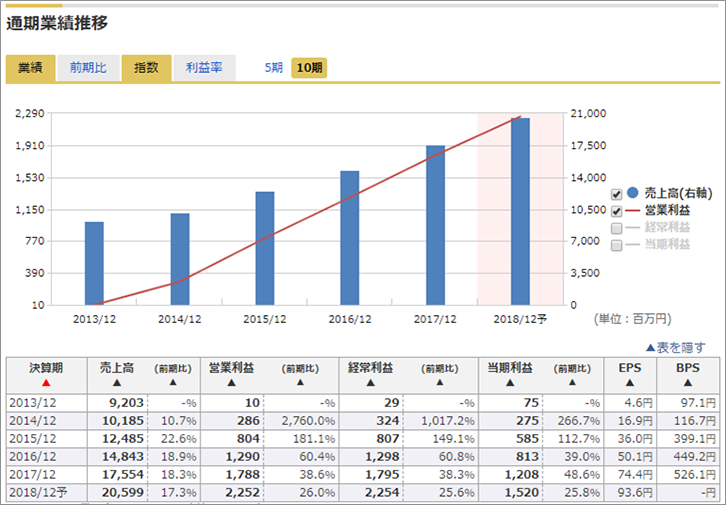Viewport: 726px width, 505px height.
Task: Sort by 決算期 red triangle
Action: pyautogui.click(x=46, y=383)
